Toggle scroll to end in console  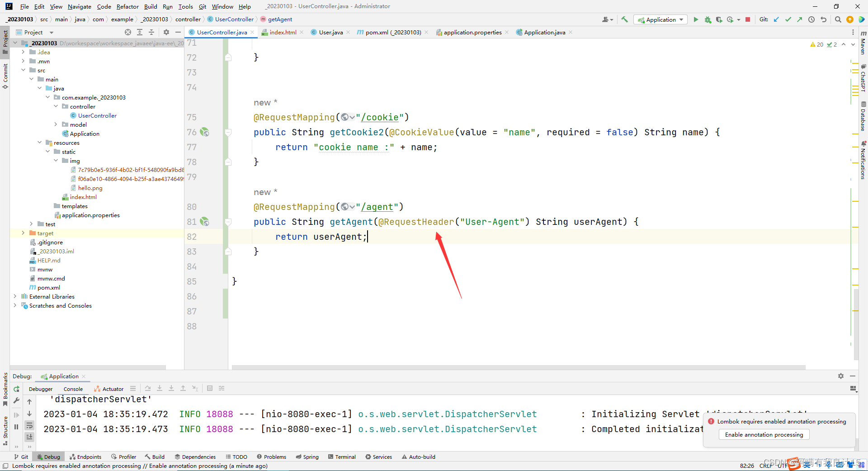pyautogui.click(x=29, y=437)
